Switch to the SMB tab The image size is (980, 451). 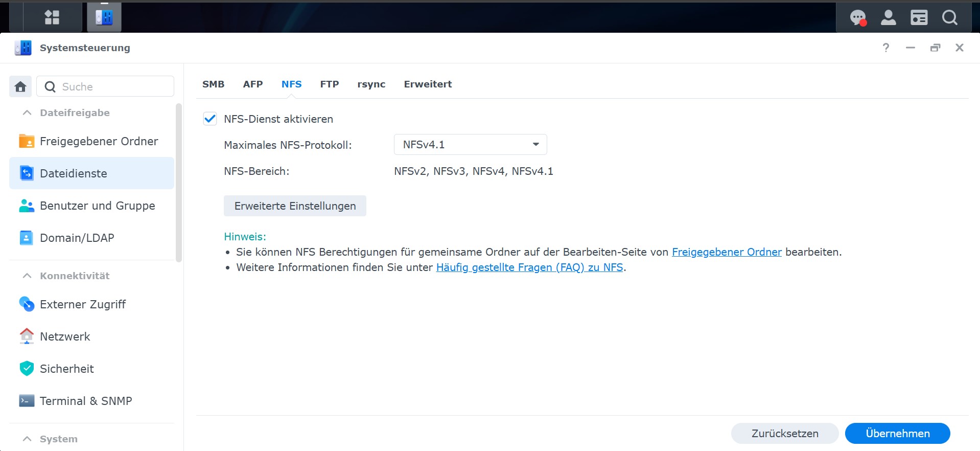tap(213, 84)
